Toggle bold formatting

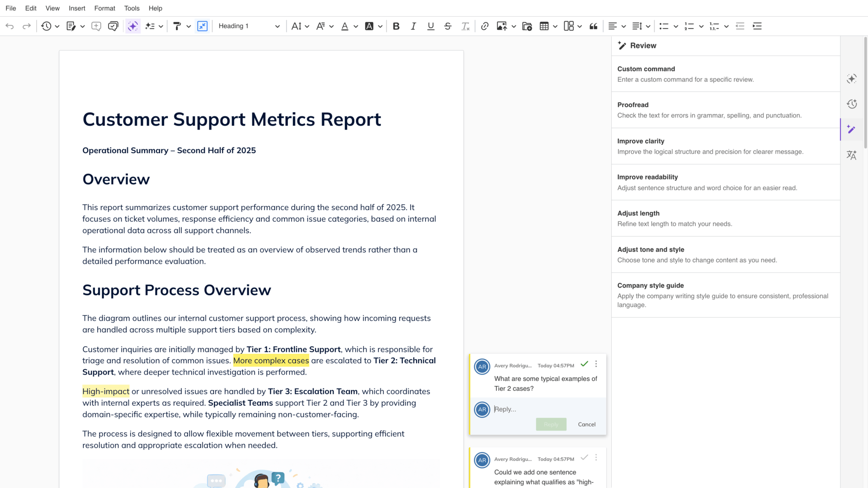click(x=396, y=26)
